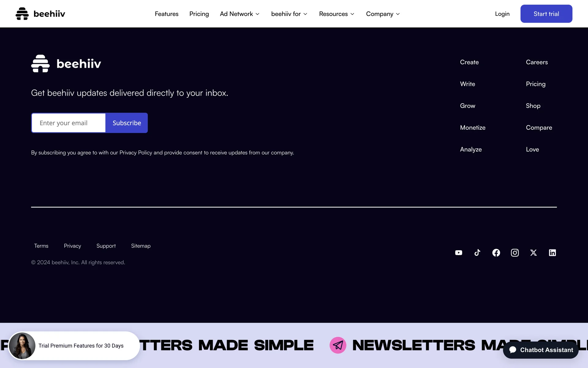Image resolution: width=588 pixels, height=368 pixels.
Task: Visit the Facebook page icon
Action: point(496,253)
